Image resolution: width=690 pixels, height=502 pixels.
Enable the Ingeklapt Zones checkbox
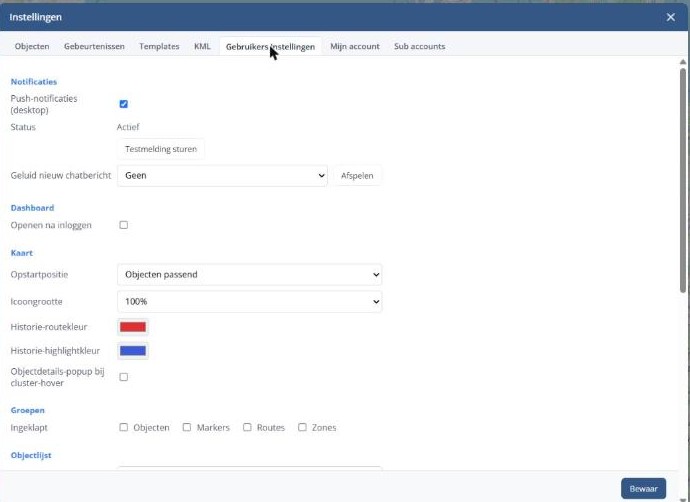[302, 427]
